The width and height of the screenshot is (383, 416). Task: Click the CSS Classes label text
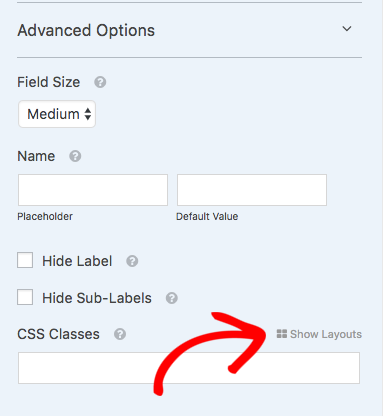58,334
